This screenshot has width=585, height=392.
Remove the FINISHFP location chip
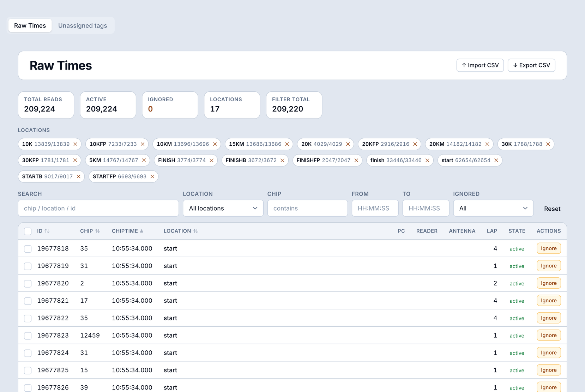click(356, 160)
